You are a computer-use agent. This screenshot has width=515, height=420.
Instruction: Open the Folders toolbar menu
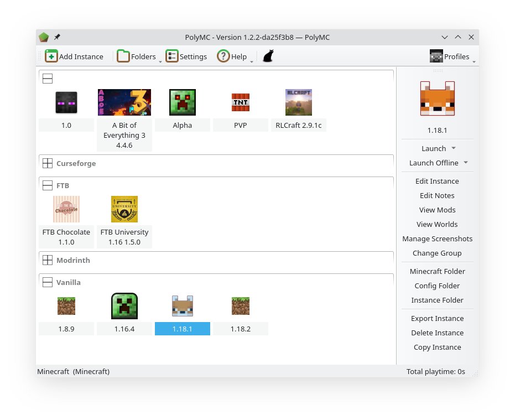(137, 56)
